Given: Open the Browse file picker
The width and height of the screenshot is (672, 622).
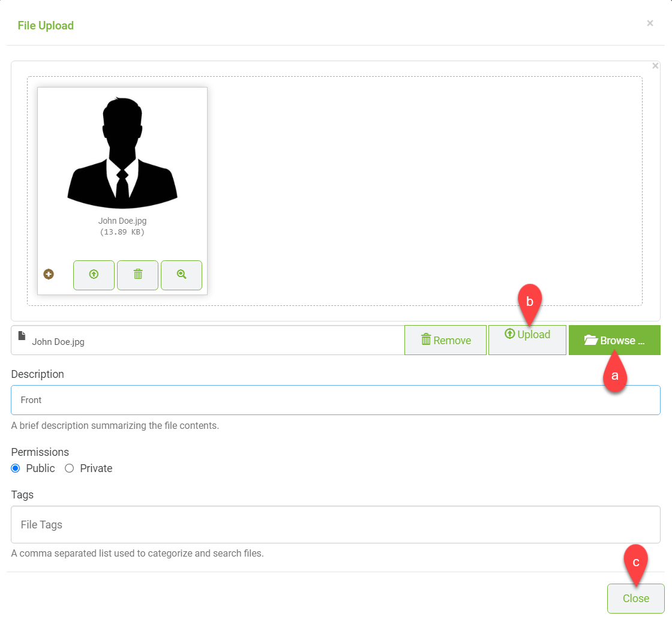Looking at the screenshot, I should pyautogui.click(x=614, y=340).
